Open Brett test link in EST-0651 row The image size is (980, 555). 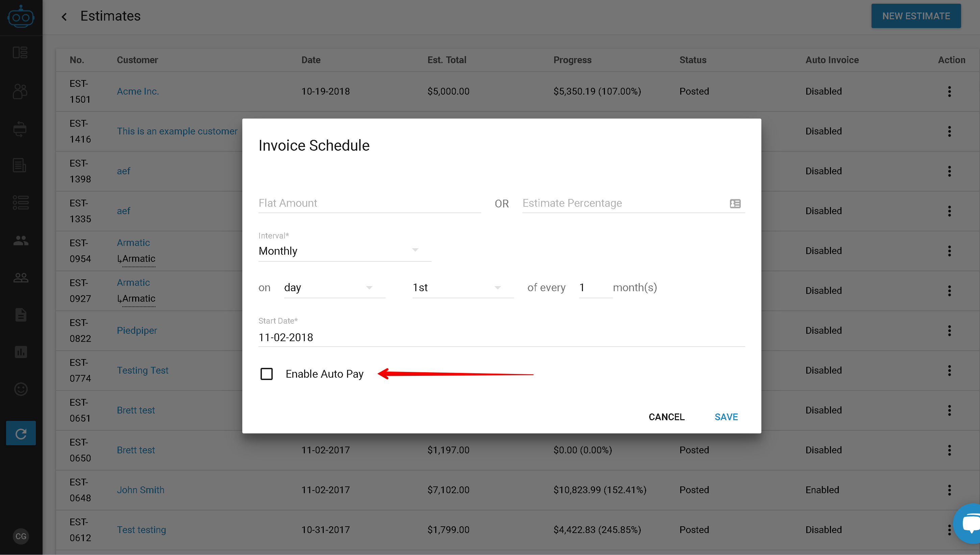coord(136,410)
